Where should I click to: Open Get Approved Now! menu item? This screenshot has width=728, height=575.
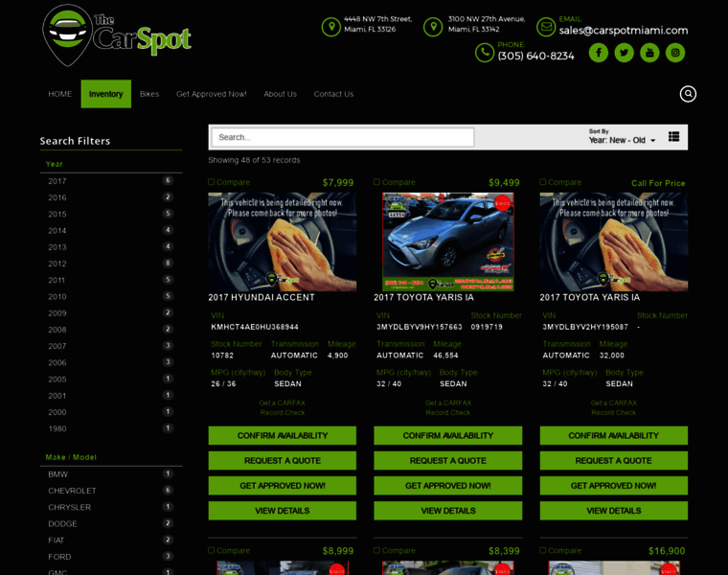tap(212, 94)
